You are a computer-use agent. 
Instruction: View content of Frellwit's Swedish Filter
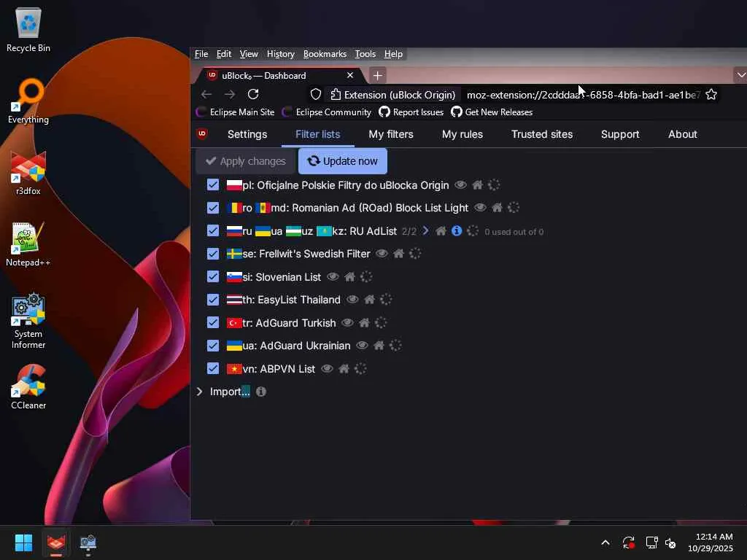point(382,254)
